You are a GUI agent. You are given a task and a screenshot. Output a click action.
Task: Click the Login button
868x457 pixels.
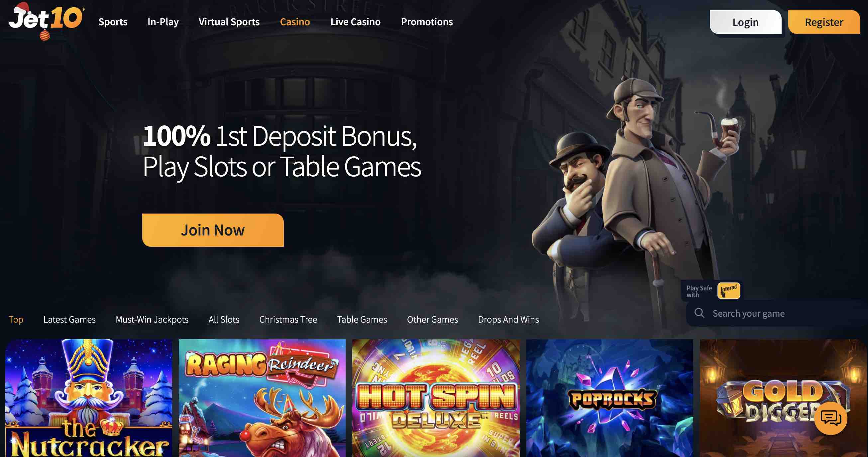(x=745, y=22)
